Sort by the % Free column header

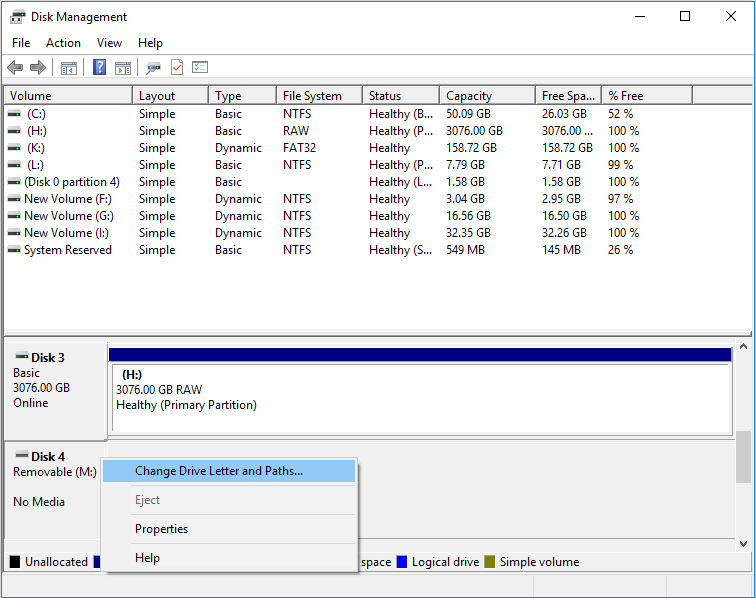pyautogui.click(x=648, y=95)
